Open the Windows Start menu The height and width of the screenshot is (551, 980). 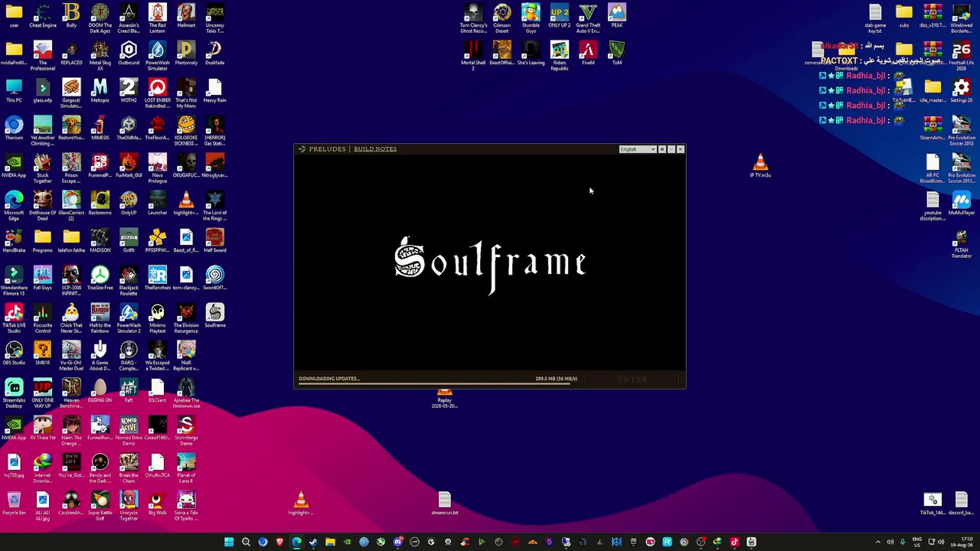point(229,542)
